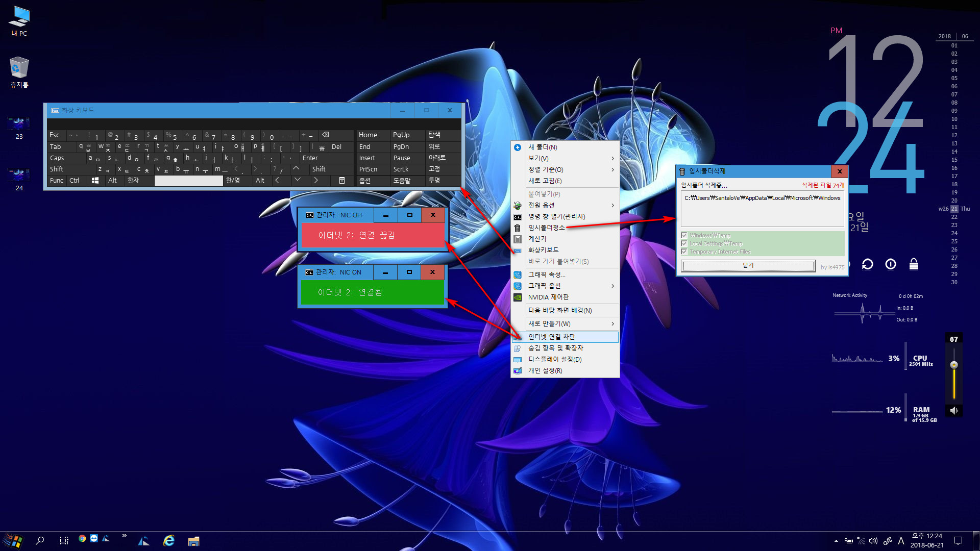Click the Esc key on the on-screen keyboard

56,135
